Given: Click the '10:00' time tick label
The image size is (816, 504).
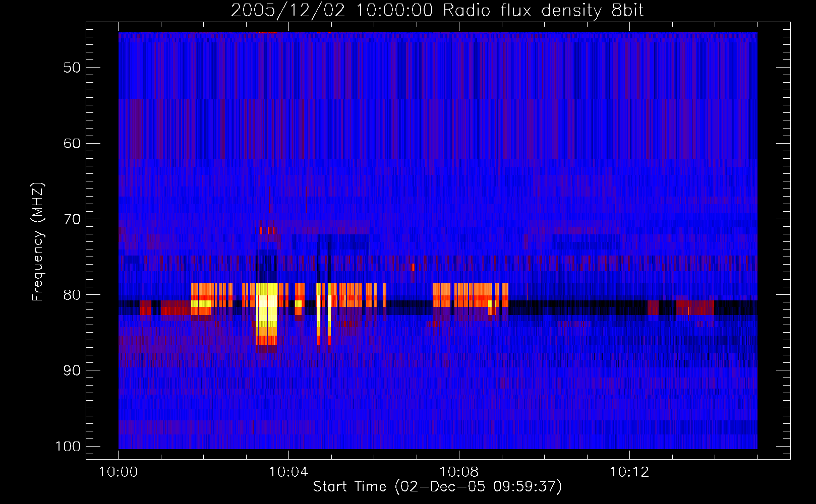Looking at the screenshot, I should point(119,472).
